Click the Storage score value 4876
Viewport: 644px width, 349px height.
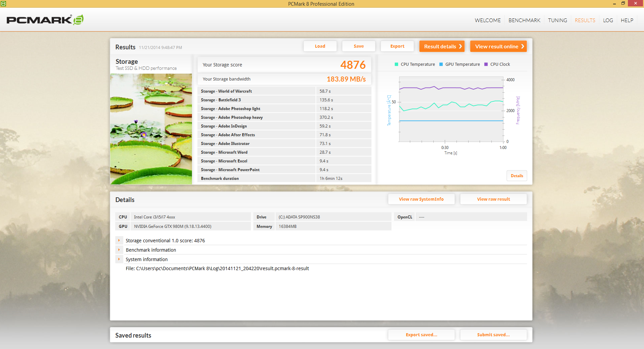[353, 65]
